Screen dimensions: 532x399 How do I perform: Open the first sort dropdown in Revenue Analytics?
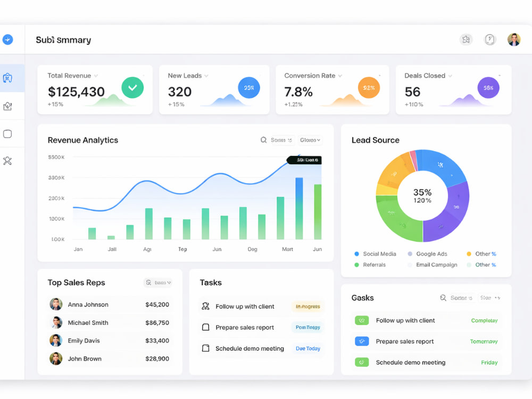coord(281,140)
